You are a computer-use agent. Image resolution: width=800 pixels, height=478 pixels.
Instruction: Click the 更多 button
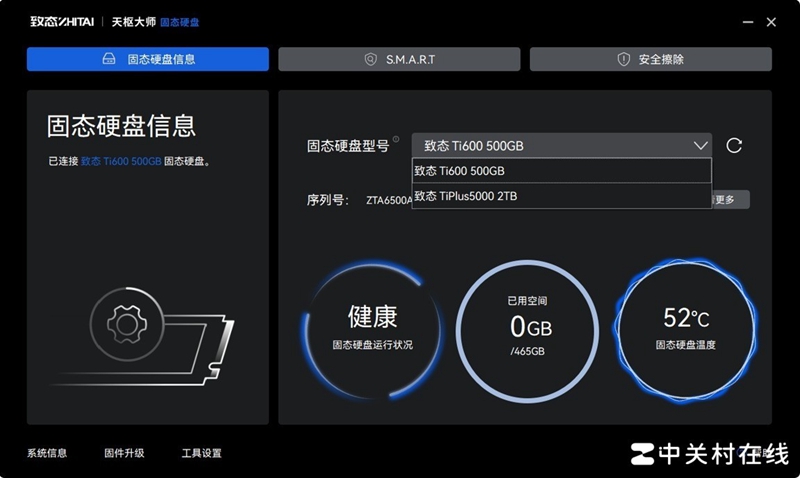[x=730, y=199]
